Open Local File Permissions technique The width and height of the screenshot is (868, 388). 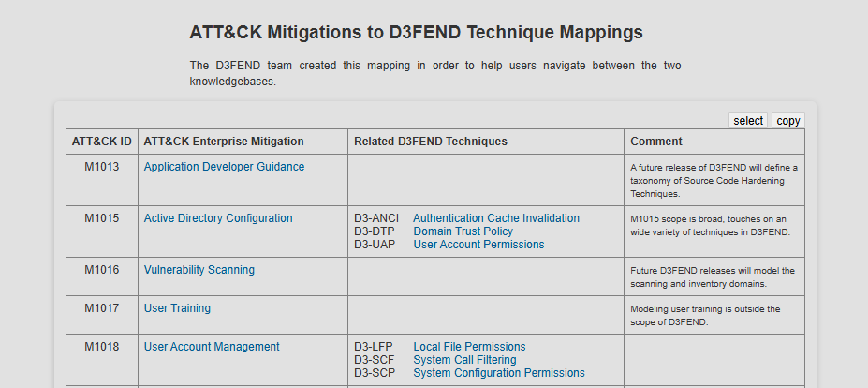coord(469,347)
